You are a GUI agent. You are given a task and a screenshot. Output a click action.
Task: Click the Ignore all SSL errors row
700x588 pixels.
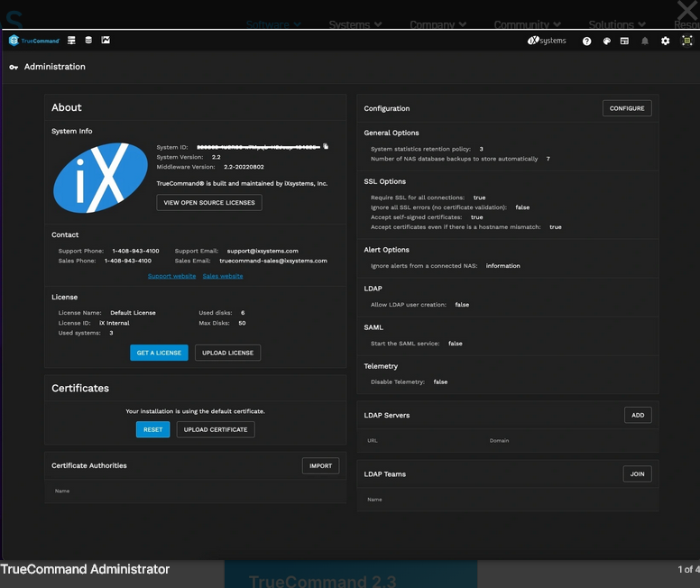pos(450,207)
